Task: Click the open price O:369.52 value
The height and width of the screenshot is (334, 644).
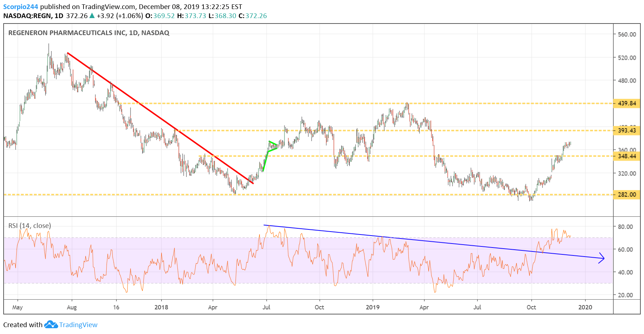Action: pyautogui.click(x=160, y=16)
